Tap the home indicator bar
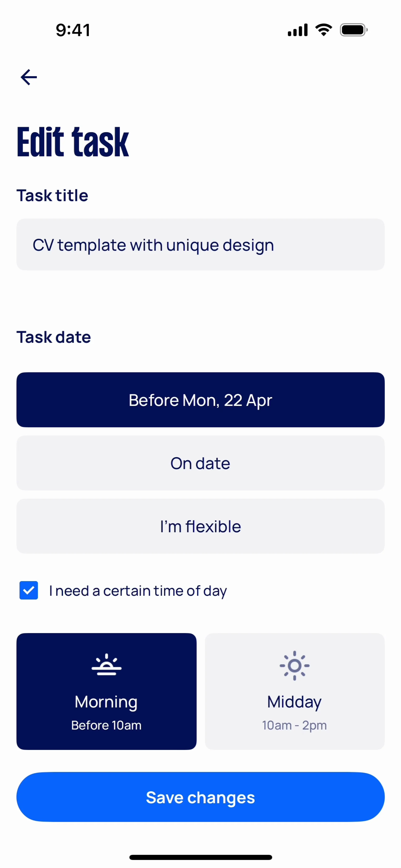The image size is (401, 868). click(200, 857)
